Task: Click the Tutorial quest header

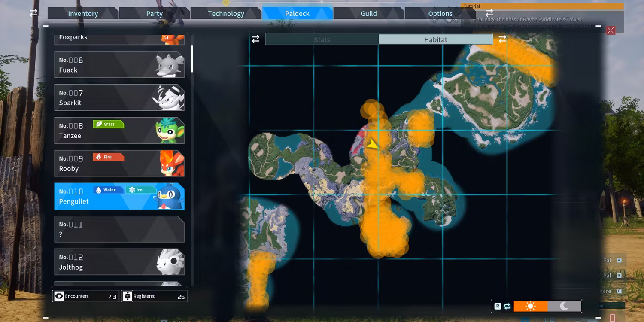Action: pyautogui.click(x=542, y=6)
